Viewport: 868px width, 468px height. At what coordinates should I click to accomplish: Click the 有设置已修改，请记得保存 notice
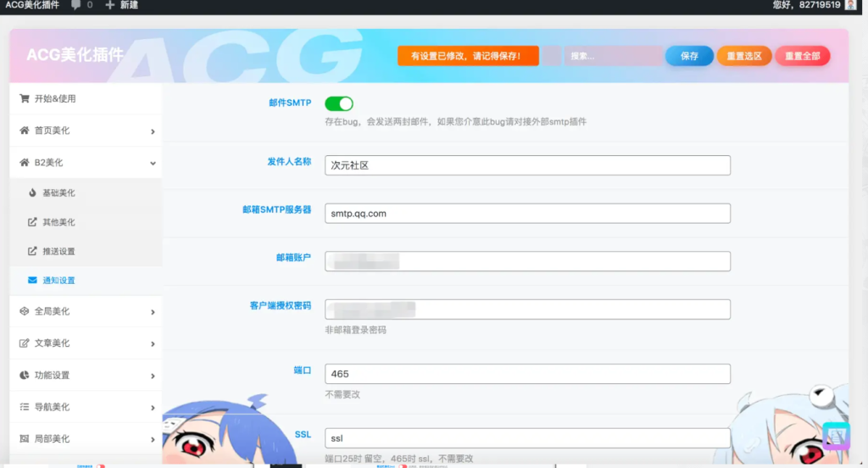[468, 56]
